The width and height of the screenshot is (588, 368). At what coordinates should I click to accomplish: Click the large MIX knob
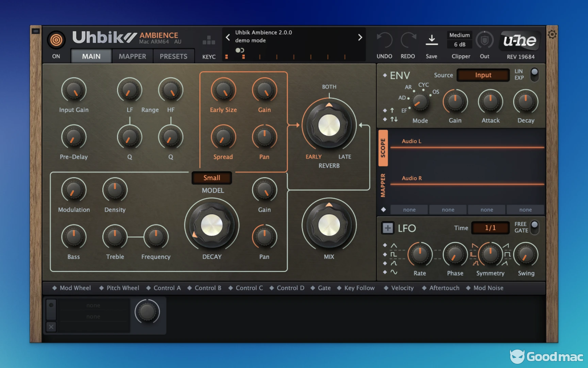(329, 225)
